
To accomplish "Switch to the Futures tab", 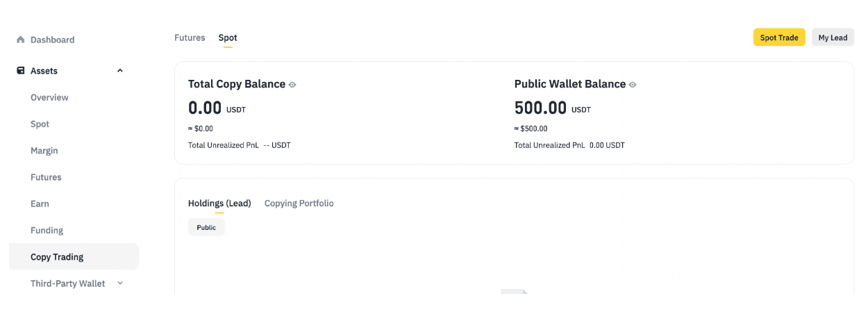I will (190, 38).
